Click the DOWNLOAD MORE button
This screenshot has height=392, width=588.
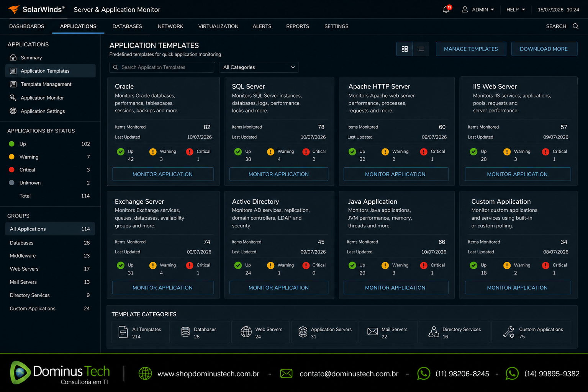click(544, 49)
